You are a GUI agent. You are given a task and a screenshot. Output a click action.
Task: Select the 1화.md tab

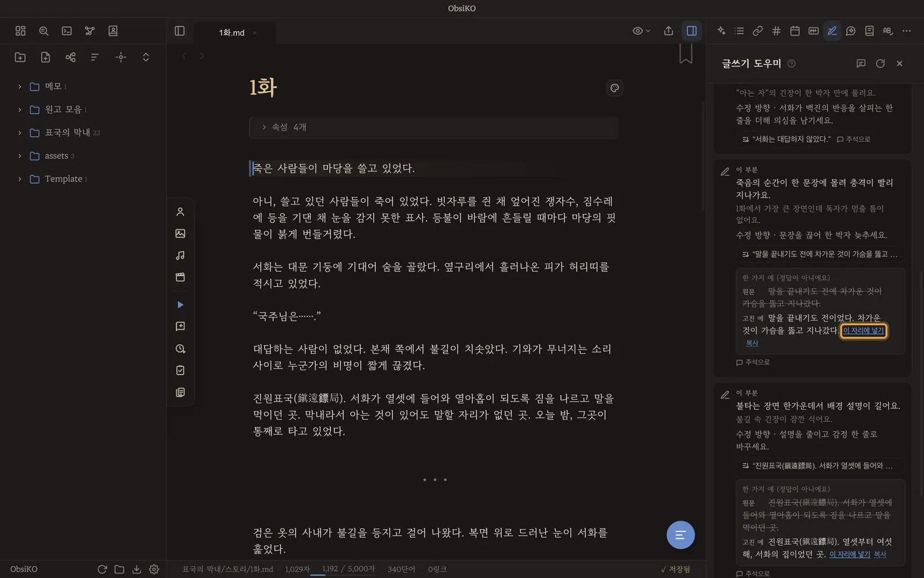click(232, 33)
